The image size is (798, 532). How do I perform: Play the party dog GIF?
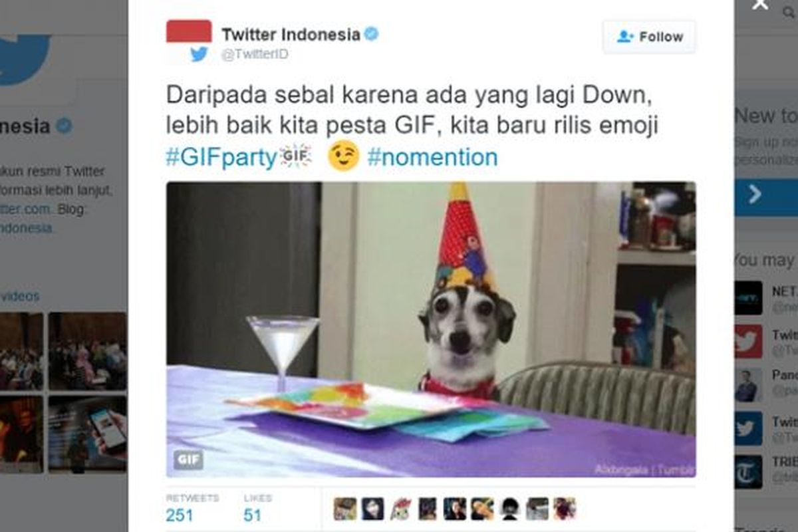coord(431,329)
